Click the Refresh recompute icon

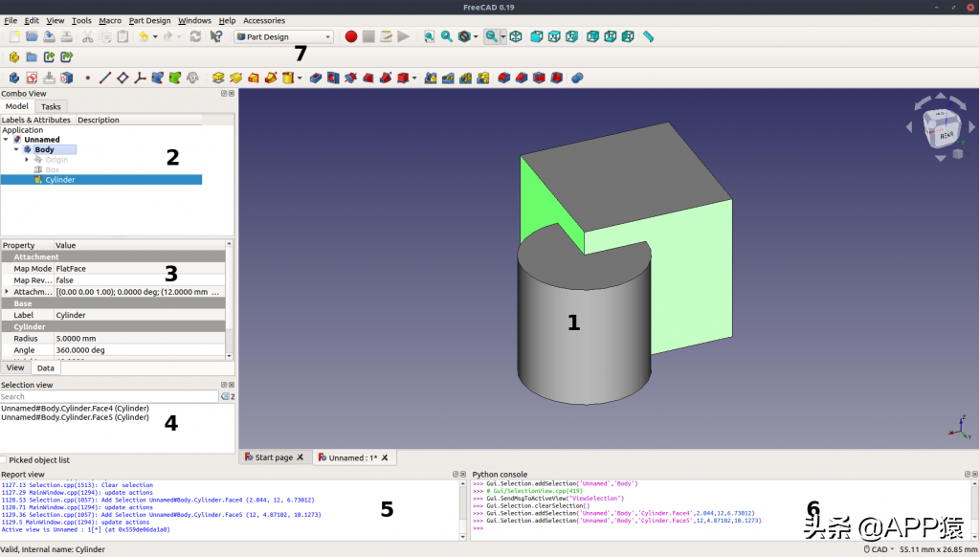coord(195,36)
